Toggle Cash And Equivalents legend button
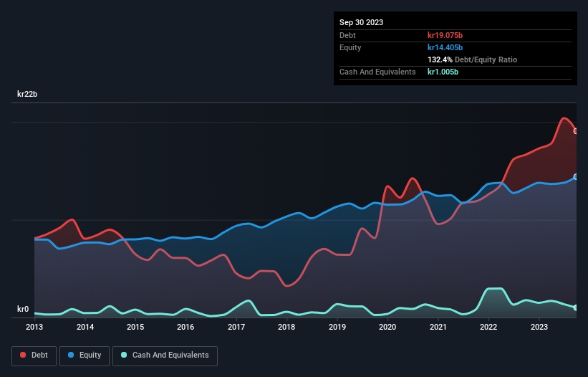588x377 pixels. [x=165, y=355]
